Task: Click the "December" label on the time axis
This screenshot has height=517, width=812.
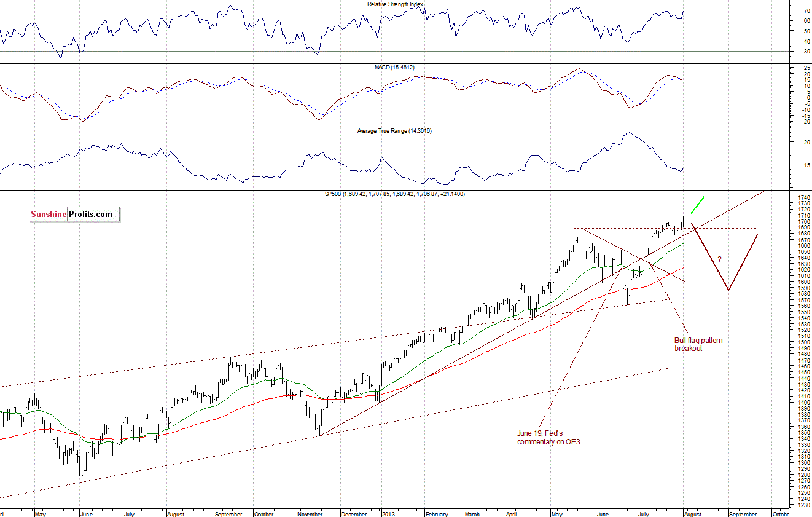Action: [354, 514]
